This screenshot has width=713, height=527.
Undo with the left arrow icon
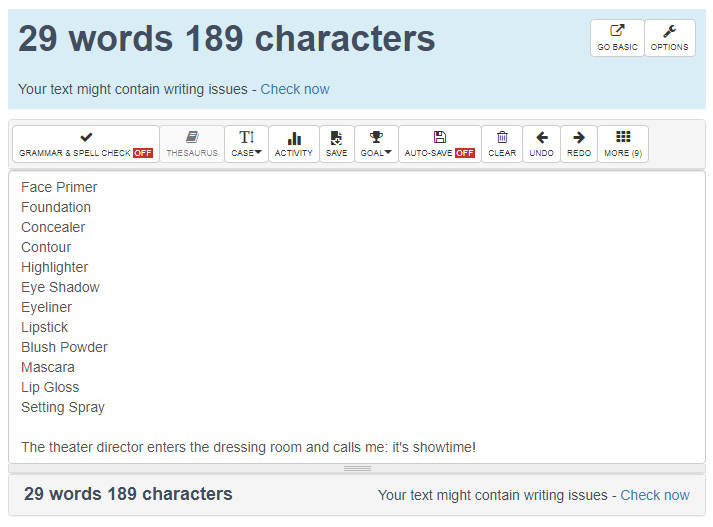tap(541, 138)
